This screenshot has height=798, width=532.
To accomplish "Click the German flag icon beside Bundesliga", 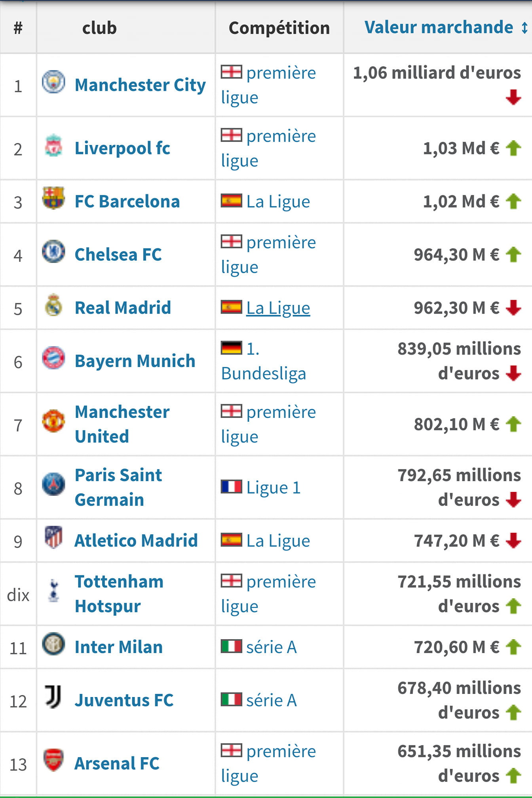I will (x=231, y=348).
